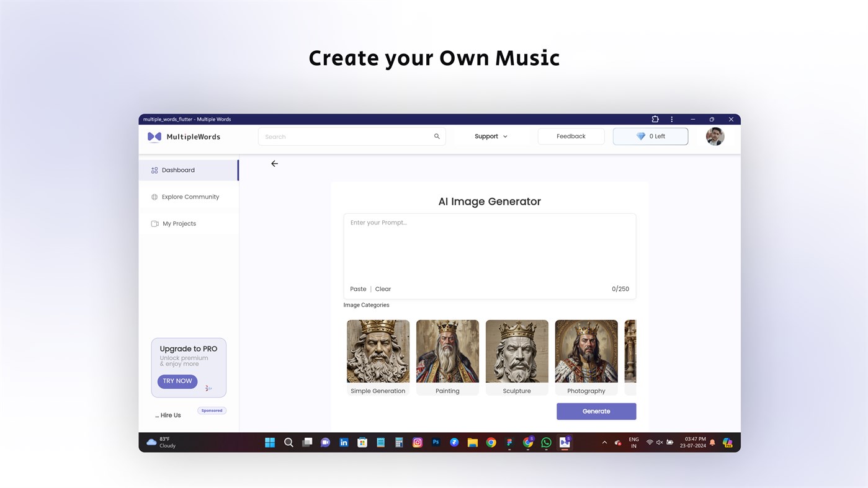Launch WhatsApp from the taskbar

coord(545,442)
